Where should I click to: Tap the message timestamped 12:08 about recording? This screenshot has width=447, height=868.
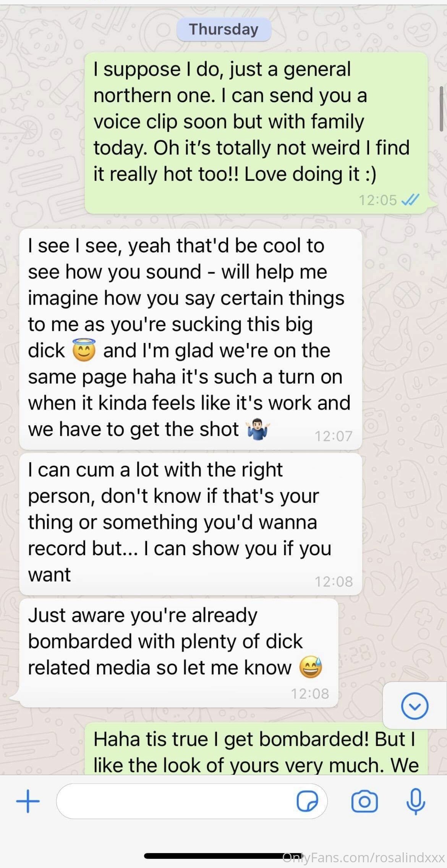point(191,524)
